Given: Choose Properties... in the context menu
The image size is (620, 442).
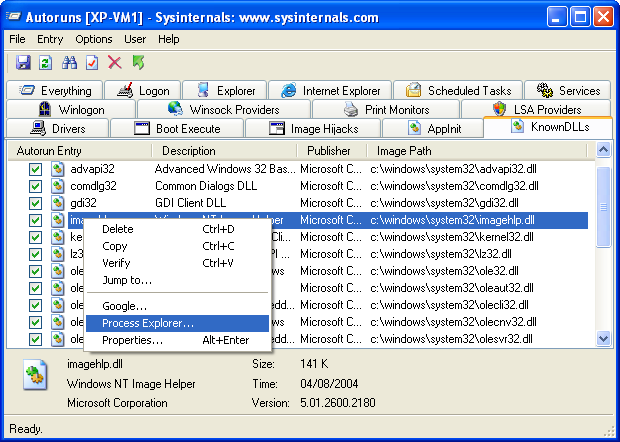Looking at the screenshot, I should (177, 340).
